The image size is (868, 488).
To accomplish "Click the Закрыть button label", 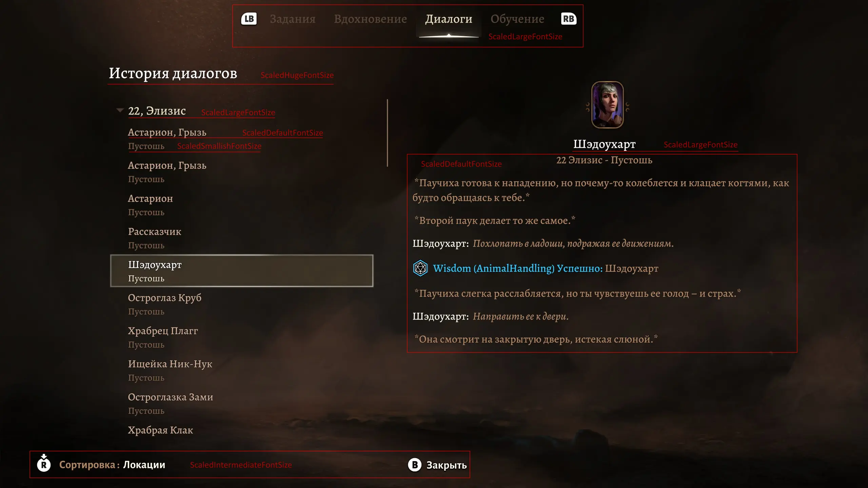I will [447, 465].
